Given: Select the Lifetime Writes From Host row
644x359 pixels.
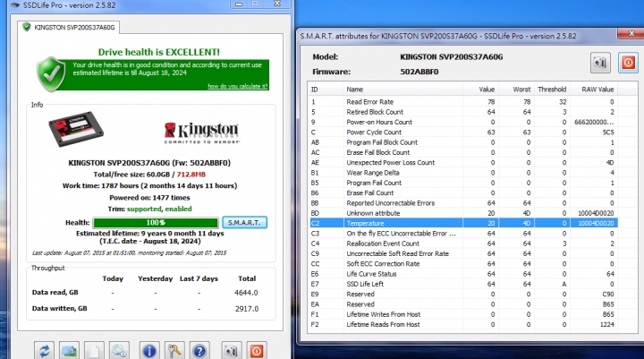Looking at the screenshot, I should tap(463, 314).
